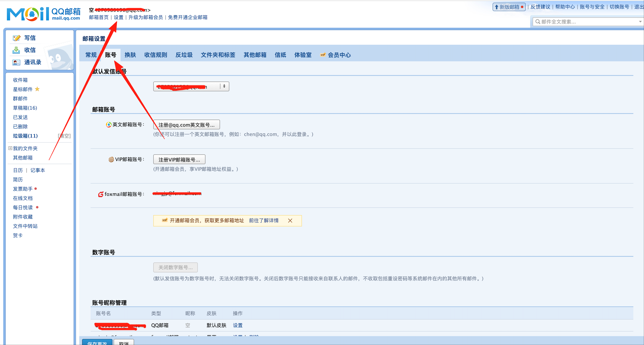
Task: Open 收件箱 folder
Action: tap(20, 80)
